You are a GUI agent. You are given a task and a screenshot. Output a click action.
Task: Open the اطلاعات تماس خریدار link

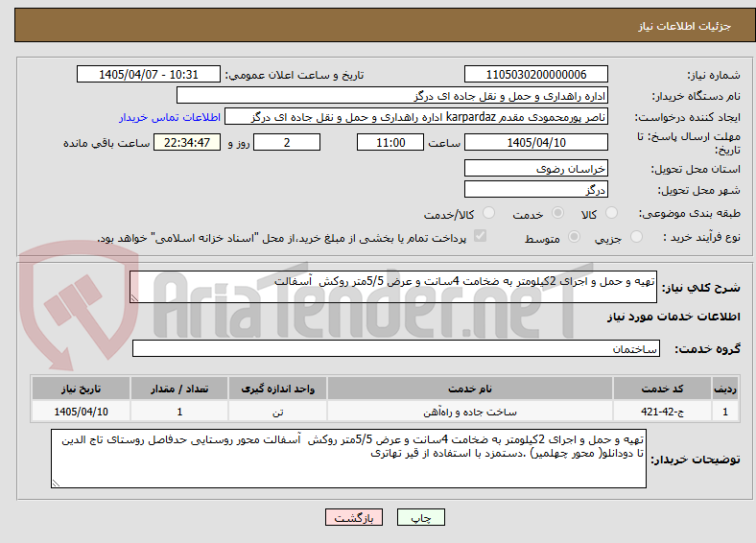(x=170, y=117)
